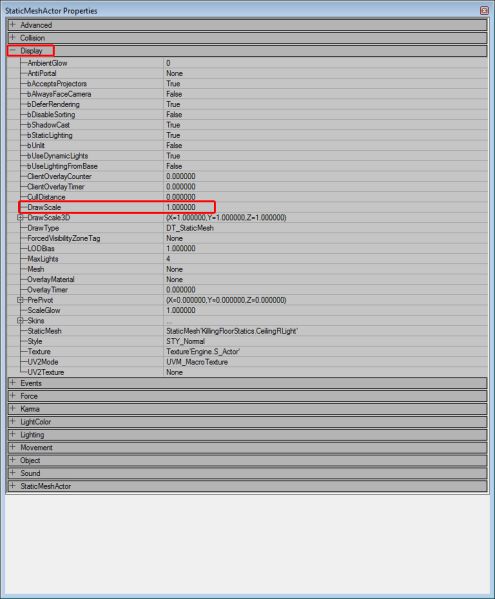This screenshot has width=495, height=599.
Task: Select the DrawScale value field
Action: pos(325,207)
